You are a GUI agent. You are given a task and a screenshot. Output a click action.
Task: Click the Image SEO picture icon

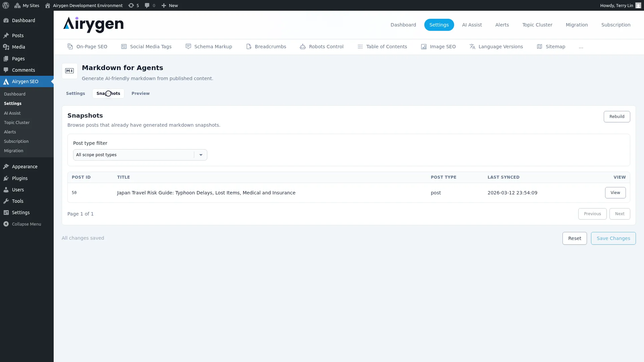pos(424,47)
